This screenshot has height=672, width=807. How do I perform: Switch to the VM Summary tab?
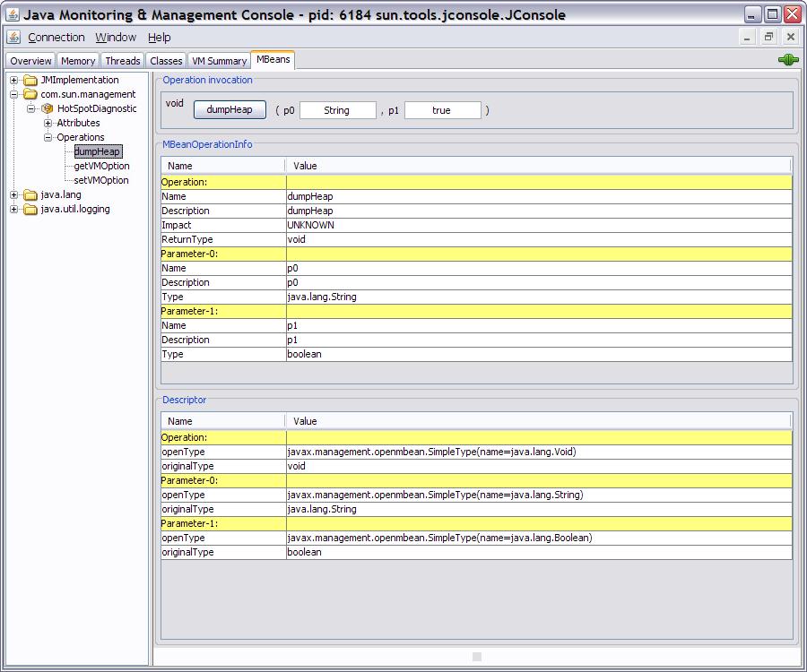[220, 61]
